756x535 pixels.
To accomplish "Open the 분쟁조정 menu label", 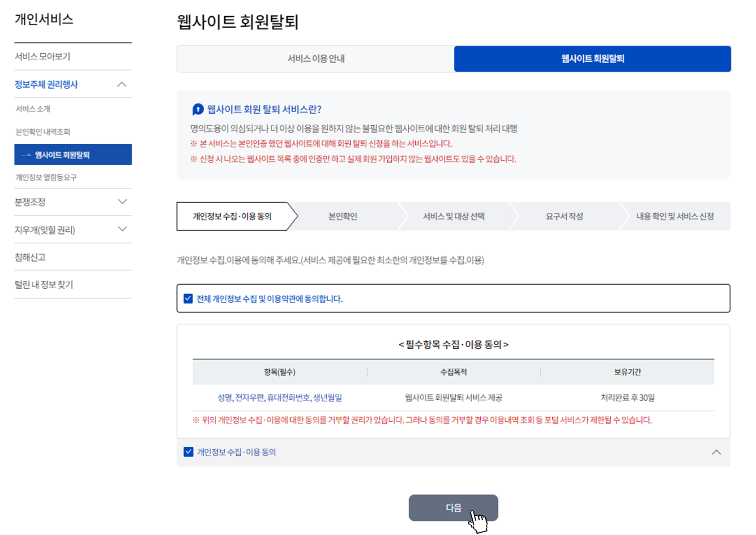I will pyautogui.click(x=30, y=202).
